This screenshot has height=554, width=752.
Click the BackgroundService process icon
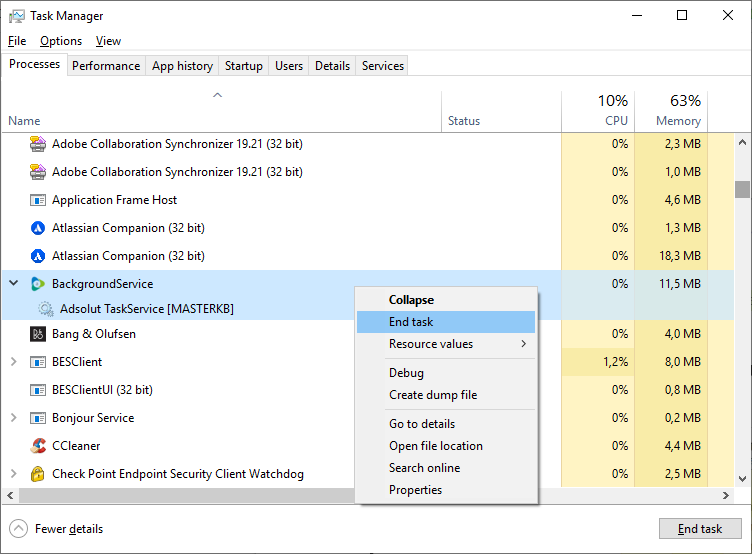pos(38,284)
